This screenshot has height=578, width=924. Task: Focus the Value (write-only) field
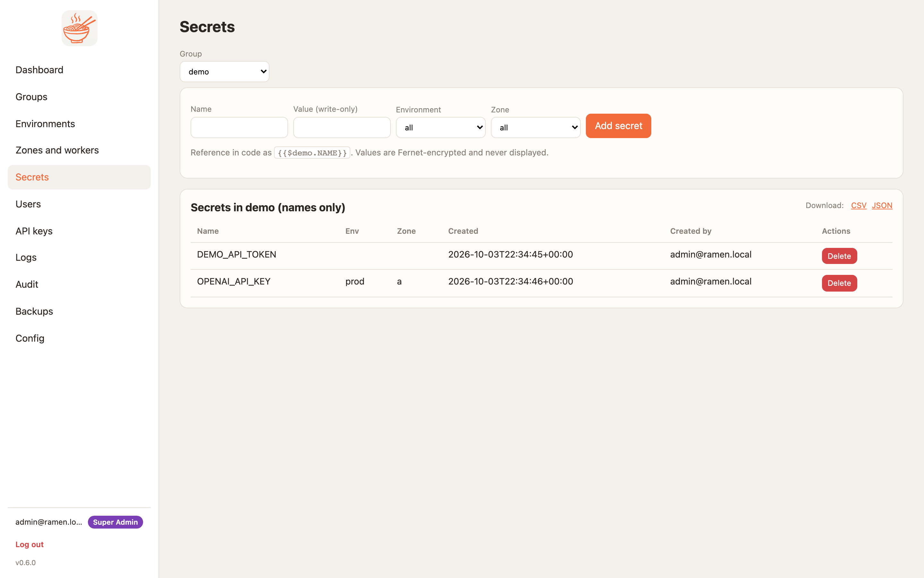[342, 127]
